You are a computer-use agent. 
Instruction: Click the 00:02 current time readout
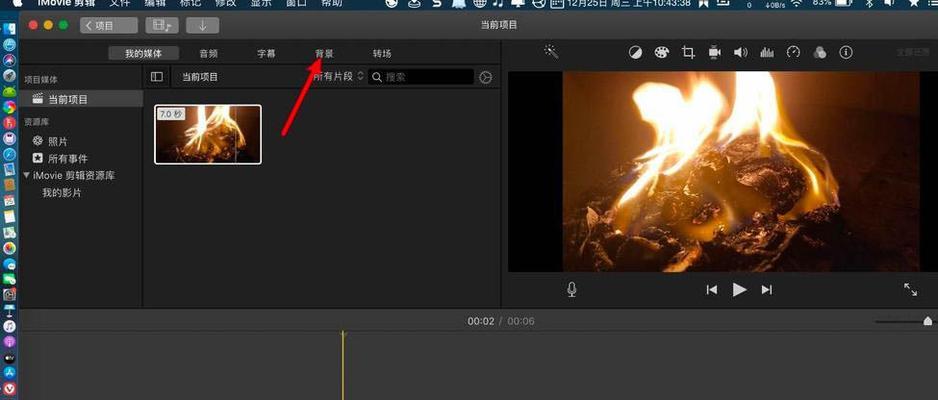[481, 321]
